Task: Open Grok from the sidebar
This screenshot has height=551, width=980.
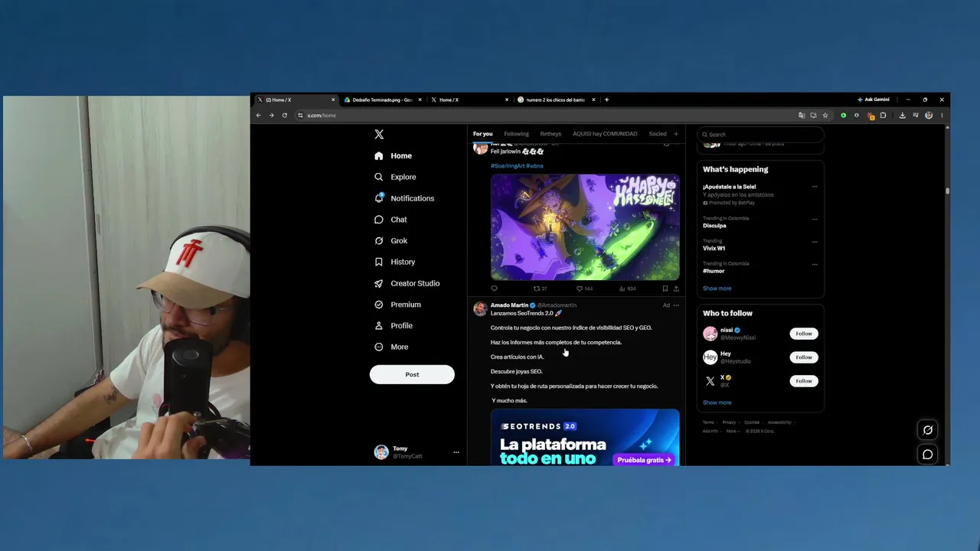Action: (390, 240)
